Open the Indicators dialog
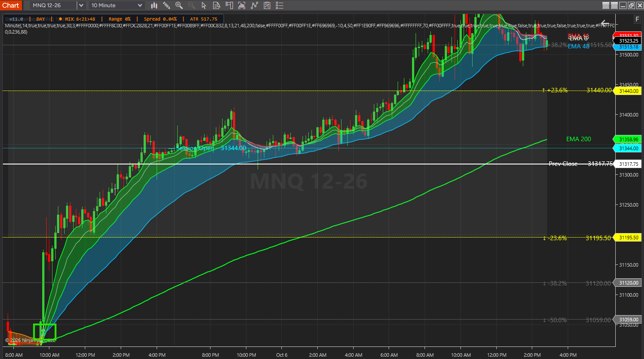 (x=254, y=5)
